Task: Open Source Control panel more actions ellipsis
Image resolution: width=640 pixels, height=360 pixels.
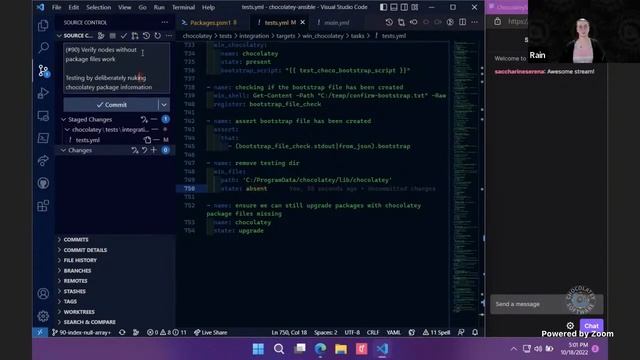Action: (164, 22)
